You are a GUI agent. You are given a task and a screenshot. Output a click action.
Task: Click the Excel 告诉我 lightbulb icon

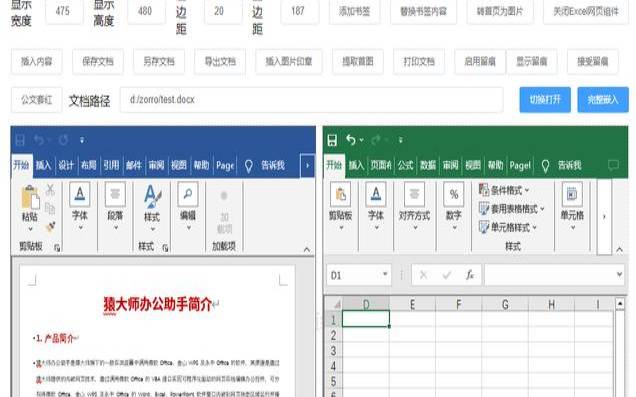point(546,165)
